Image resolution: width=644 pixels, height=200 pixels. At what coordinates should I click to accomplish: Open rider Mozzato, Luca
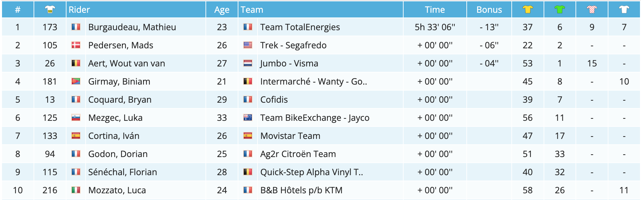tap(117, 190)
